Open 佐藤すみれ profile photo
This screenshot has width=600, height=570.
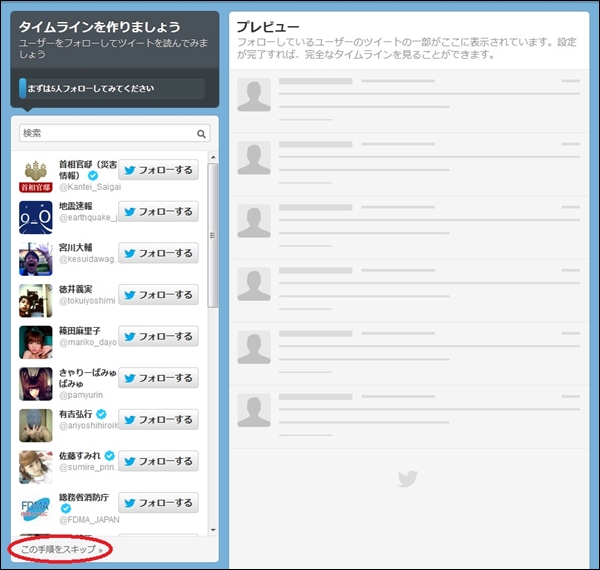36,467
